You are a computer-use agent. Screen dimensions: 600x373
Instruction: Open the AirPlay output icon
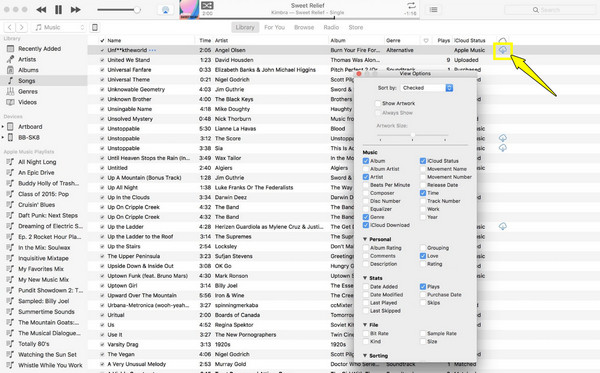point(165,10)
